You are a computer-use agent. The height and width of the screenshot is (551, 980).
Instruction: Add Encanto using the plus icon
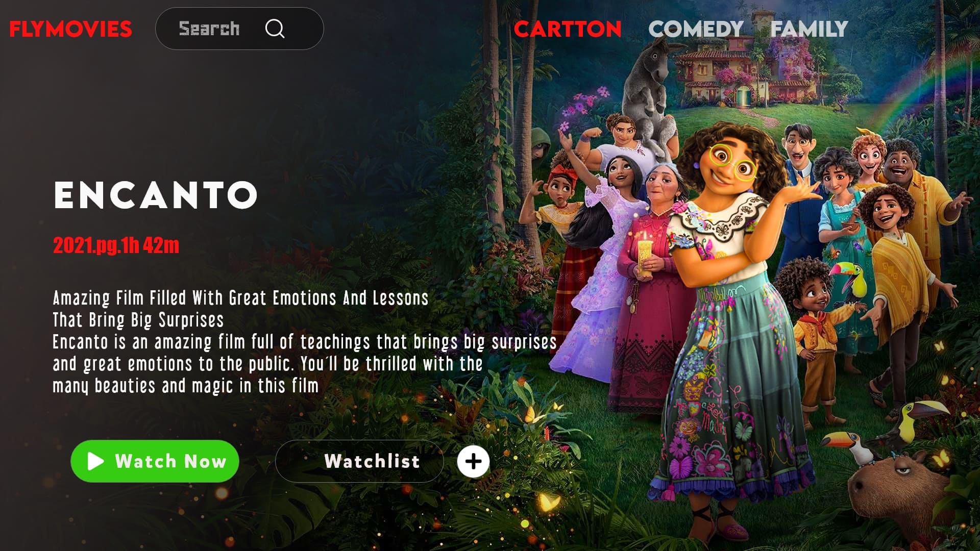pyautogui.click(x=473, y=461)
